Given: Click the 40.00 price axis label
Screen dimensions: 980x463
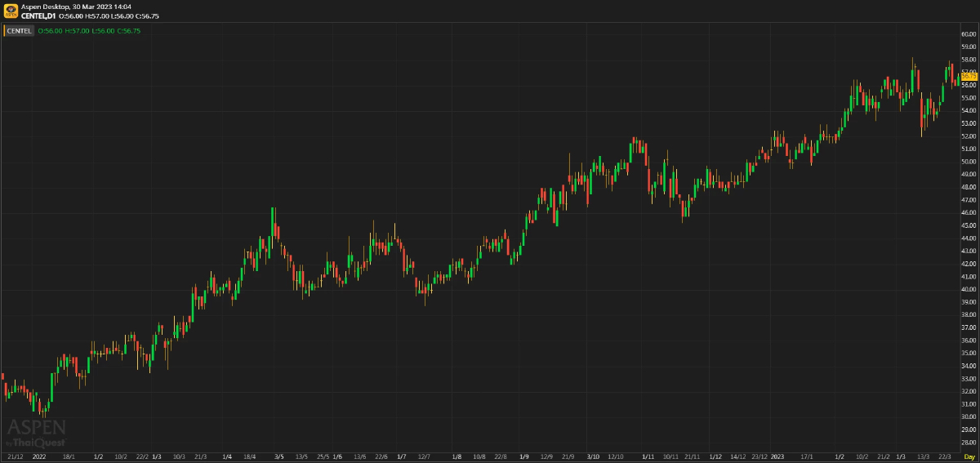Looking at the screenshot, I should (969, 289).
